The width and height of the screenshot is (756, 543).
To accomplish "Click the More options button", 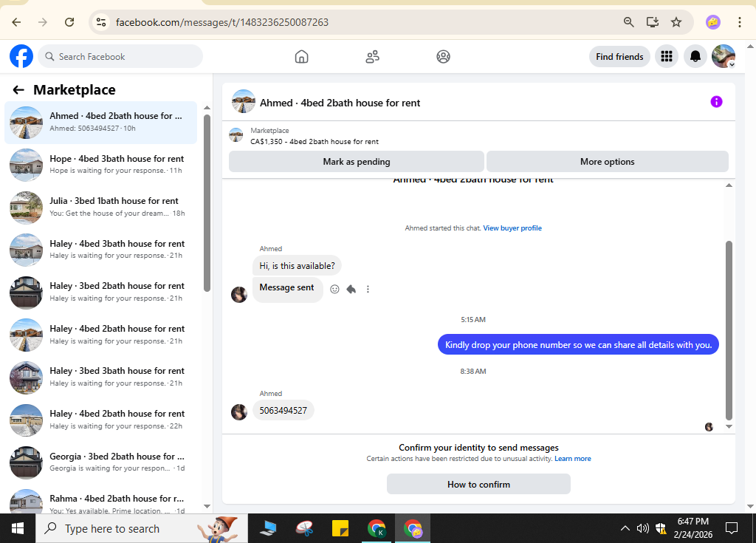I will (x=607, y=162).
